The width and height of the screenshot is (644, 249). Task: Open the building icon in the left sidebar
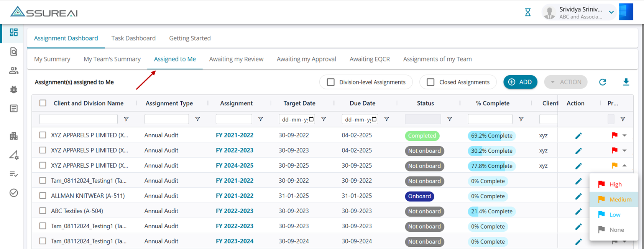pyautogui.click(x=14, y=136)
